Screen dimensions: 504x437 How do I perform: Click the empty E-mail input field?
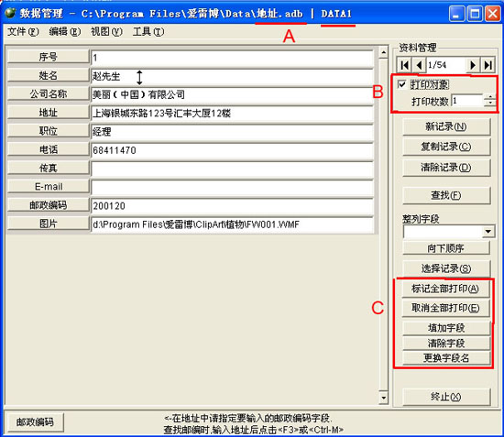point(233,187)
